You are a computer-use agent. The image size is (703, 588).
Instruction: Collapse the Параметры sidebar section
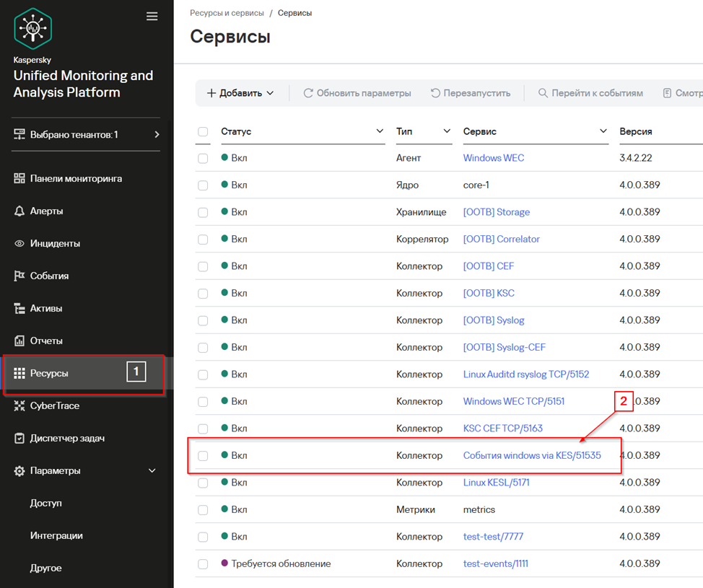tap(152, 470)
